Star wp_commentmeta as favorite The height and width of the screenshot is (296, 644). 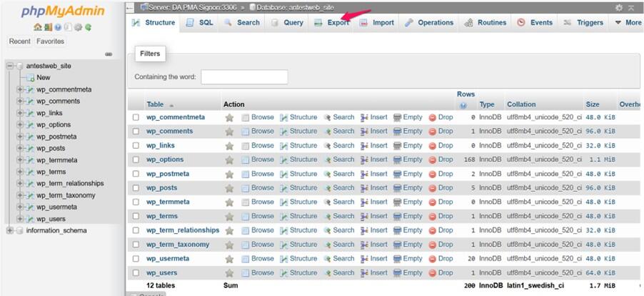(229, 117)
